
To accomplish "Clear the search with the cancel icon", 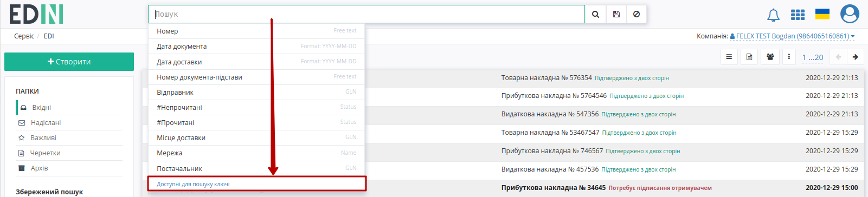I will coord(636,14).
